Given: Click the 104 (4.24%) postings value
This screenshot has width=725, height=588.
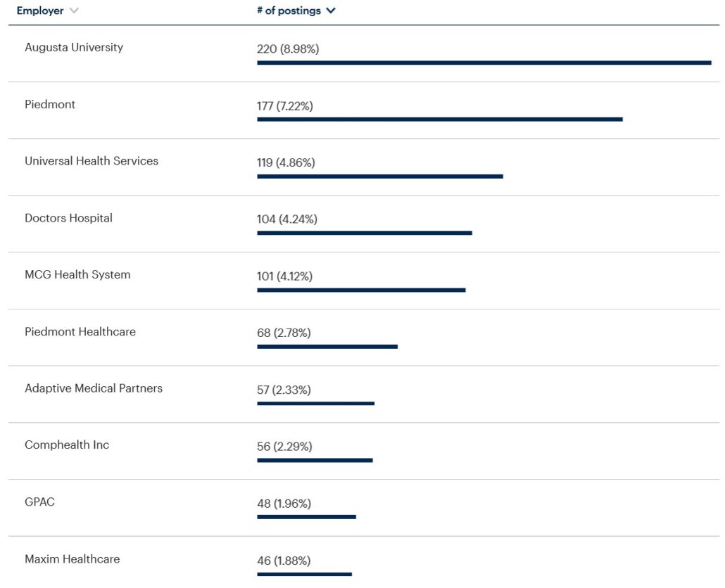Looking at the screenshot, I should [x=286, y=219].
